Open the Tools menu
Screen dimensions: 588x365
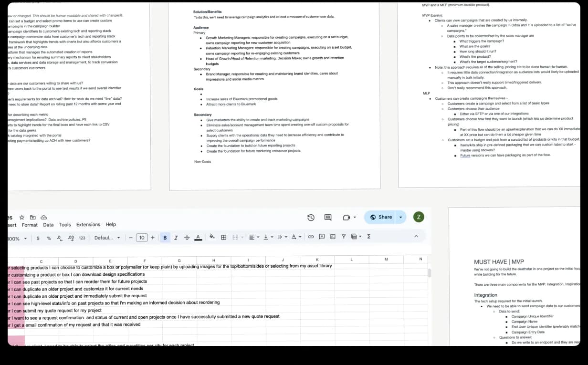(x=65, y=225)
